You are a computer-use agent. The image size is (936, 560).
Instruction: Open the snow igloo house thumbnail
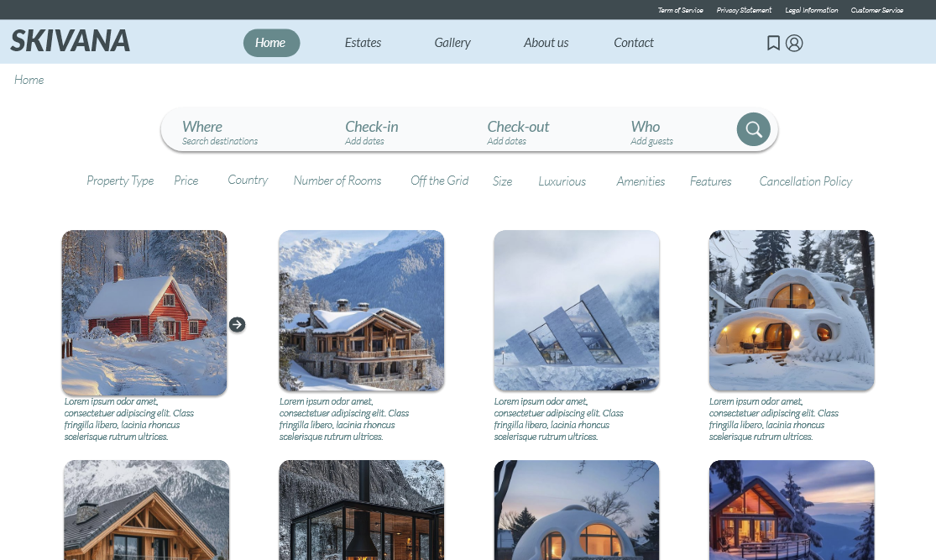click(791, 311)
